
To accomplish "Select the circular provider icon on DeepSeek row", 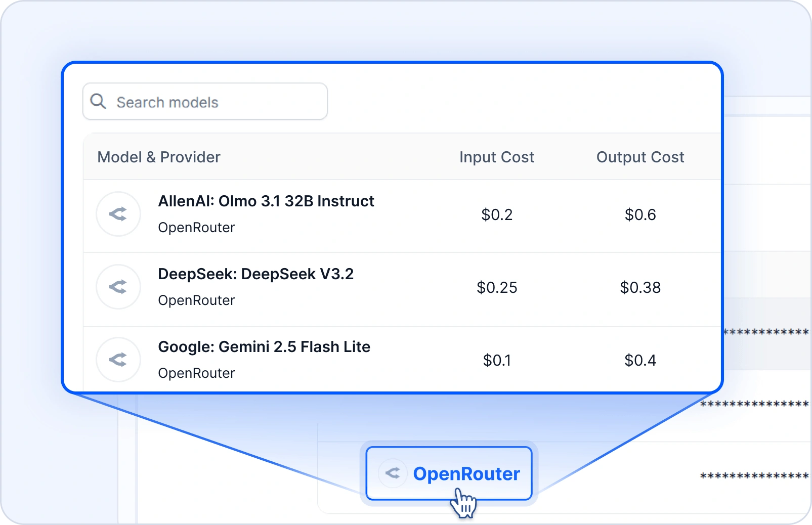I will tap(118, 287).
